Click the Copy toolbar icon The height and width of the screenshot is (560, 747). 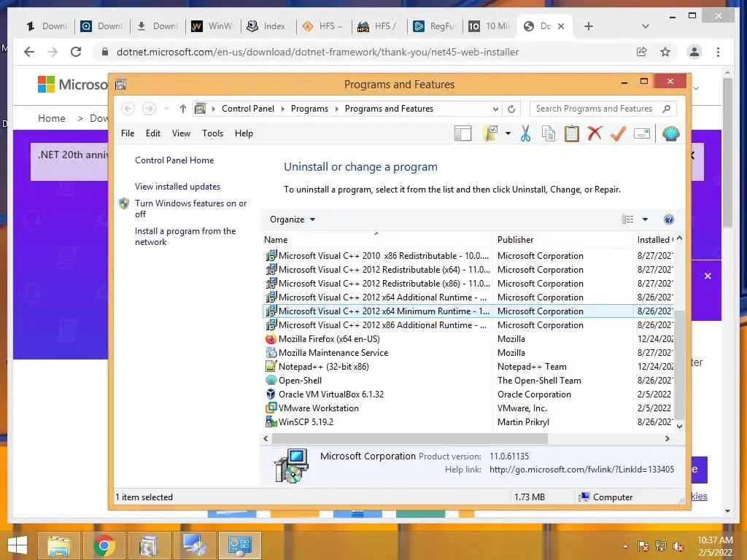coord(549,134)
